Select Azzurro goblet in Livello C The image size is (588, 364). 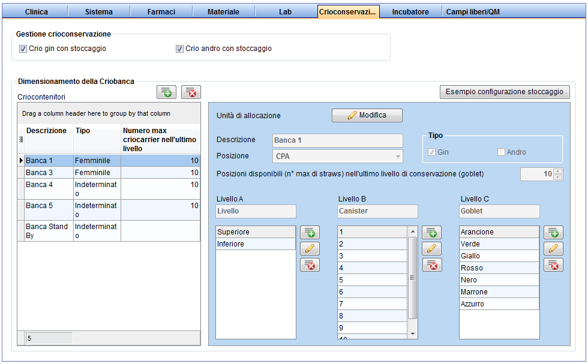499,304
